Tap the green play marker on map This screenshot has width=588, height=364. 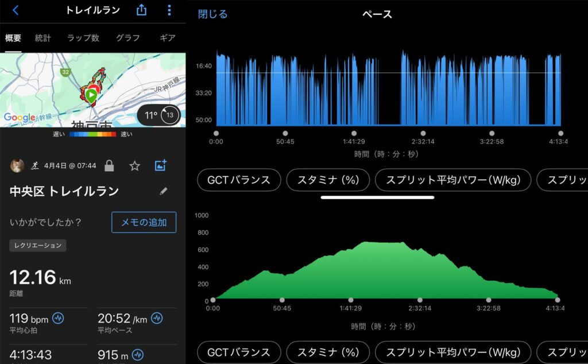coord(91,94)
